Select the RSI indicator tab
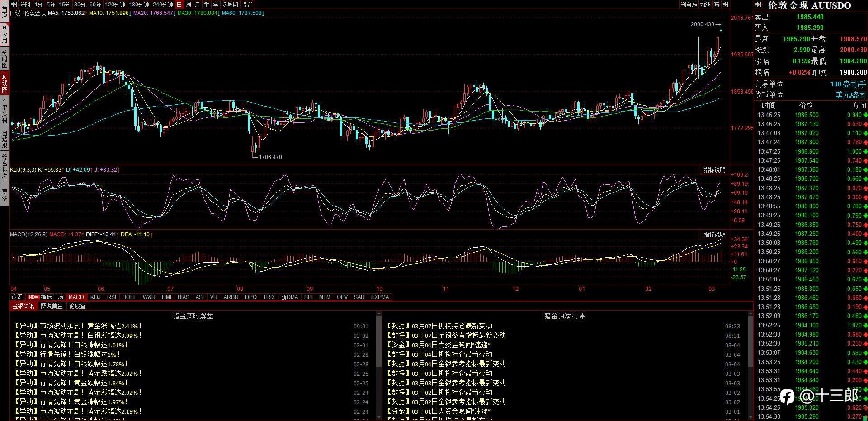Image resolution: width=868 pixels, height=421 pixels. 112,297
